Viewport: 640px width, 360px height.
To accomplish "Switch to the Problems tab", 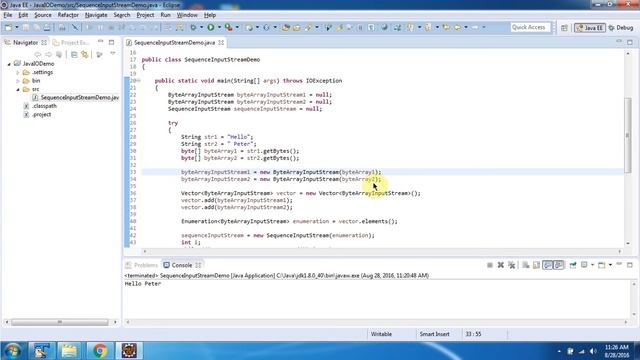I will (x=141, y=265).
